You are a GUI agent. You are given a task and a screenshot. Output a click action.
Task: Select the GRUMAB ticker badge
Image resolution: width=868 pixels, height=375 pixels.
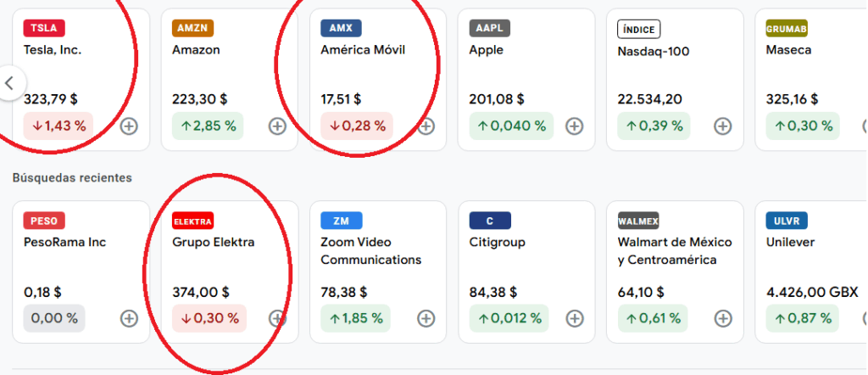(x=786, y=28)
